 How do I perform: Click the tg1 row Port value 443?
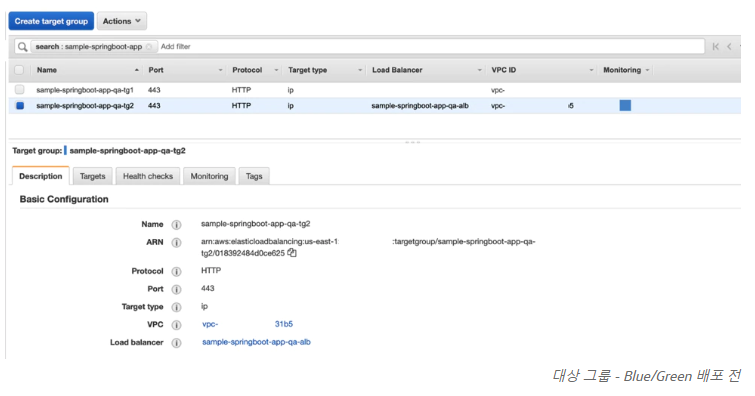click(x=154, y=90)
